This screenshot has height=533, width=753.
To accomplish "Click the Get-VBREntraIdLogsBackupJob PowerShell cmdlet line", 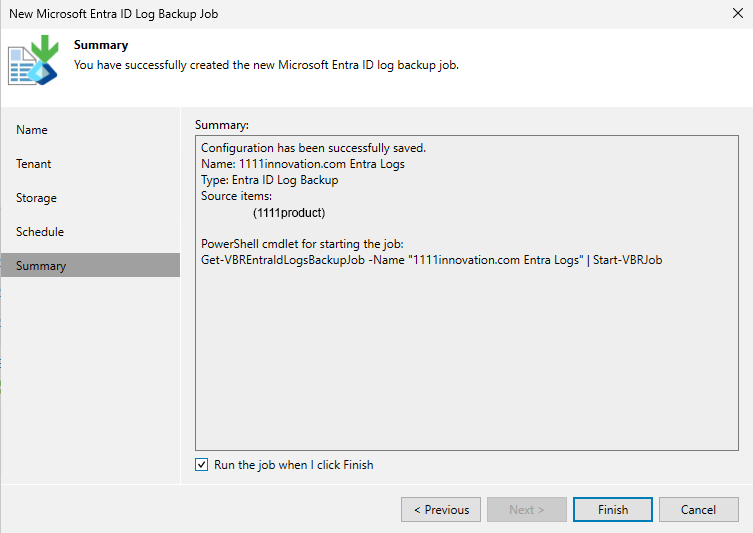I will coord(431,260).
